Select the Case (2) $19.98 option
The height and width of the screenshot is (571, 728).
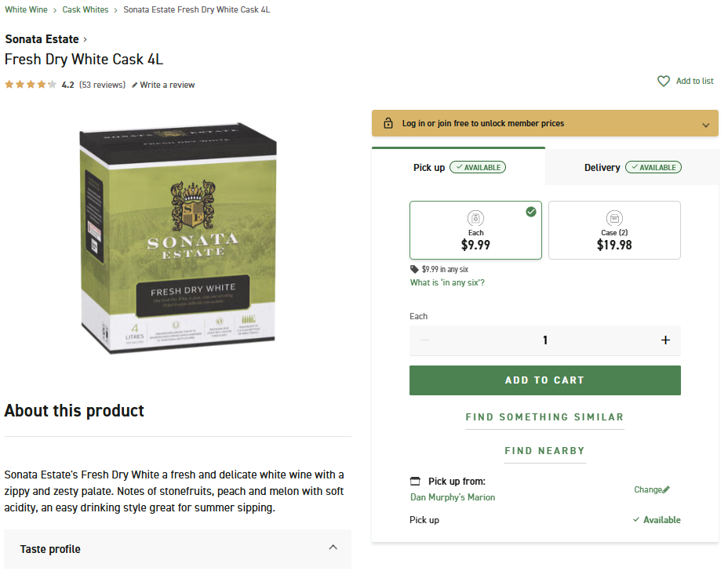[614, 230]
